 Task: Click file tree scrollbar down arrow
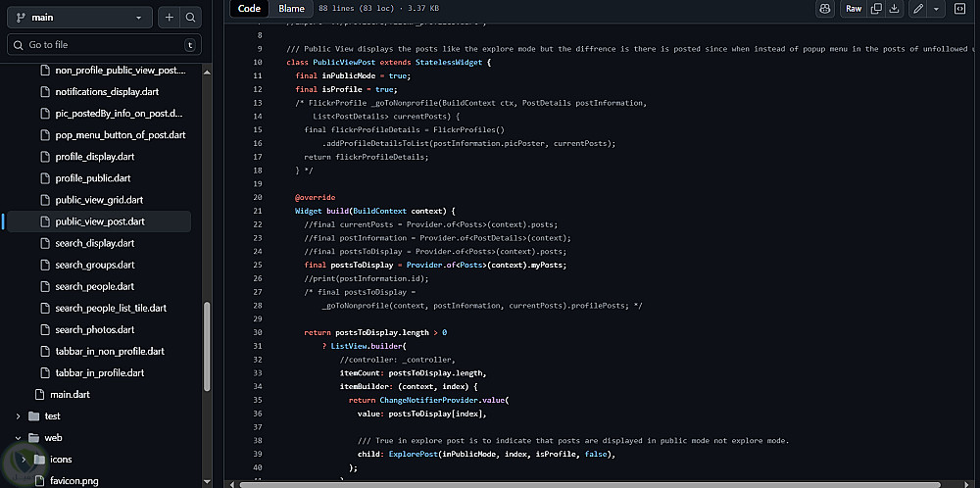[207, 482]
